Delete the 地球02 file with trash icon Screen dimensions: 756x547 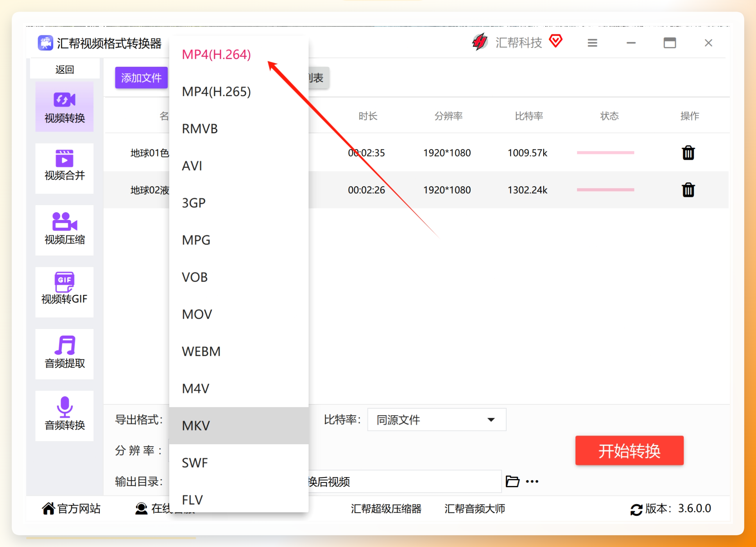coord(688,190)
